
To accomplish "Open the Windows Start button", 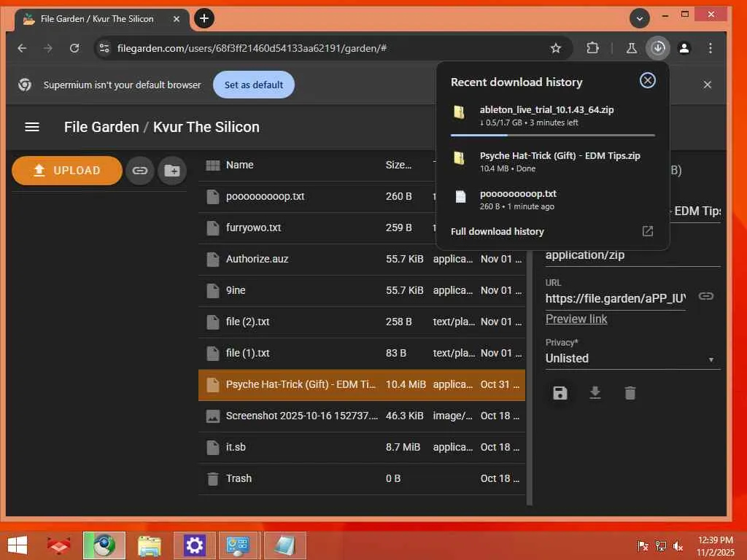I will 18,545.
